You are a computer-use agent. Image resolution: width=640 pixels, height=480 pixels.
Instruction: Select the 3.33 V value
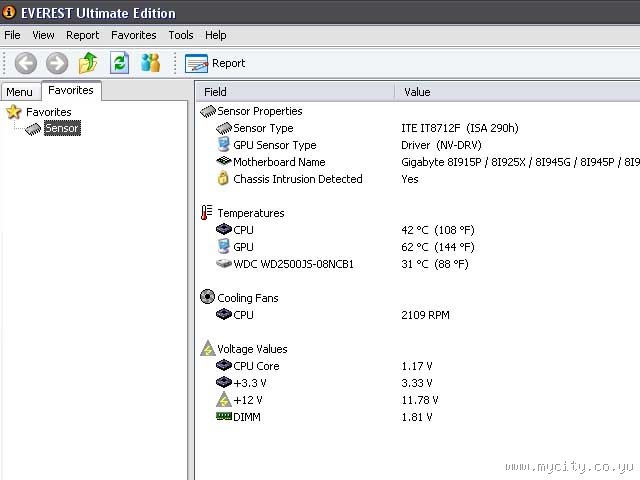[x=417, y=383]
